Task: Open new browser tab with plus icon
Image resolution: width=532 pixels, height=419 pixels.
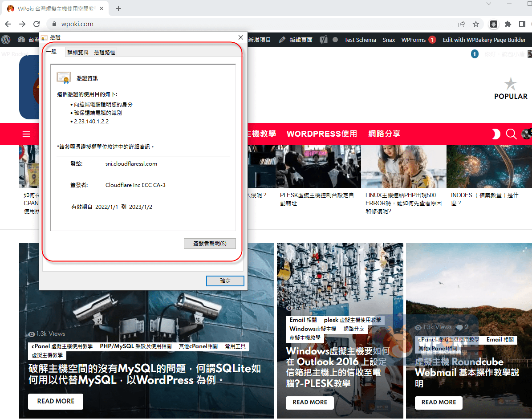Action: (x=118, y=8)
